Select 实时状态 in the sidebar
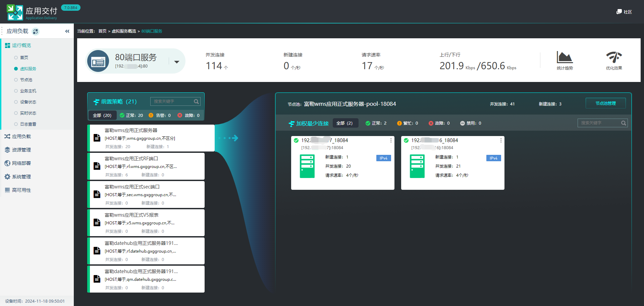The image size is (644, 306). click(28, 113)
